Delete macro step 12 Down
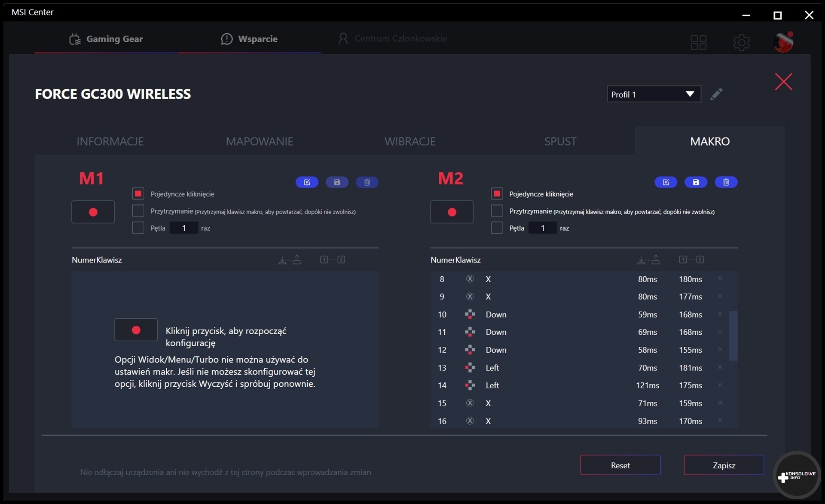The image size is (825, 504). [x=720, y=349]
